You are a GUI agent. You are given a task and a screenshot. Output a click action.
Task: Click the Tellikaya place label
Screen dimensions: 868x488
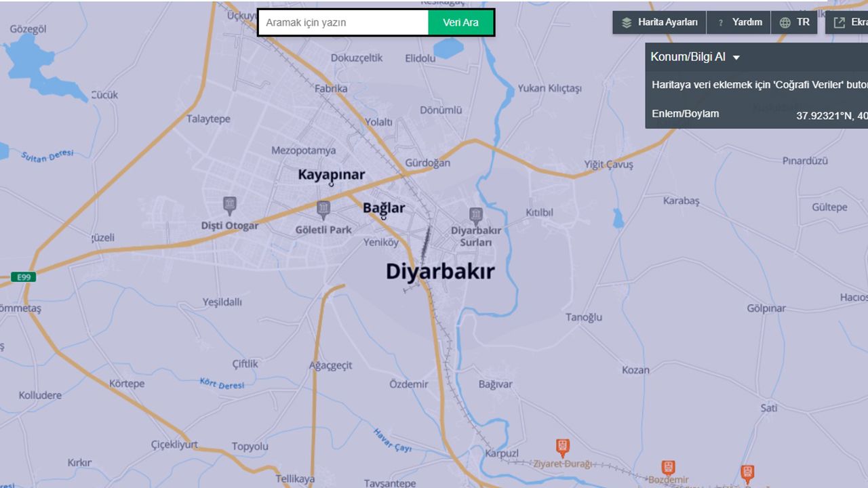pos(296,479)
